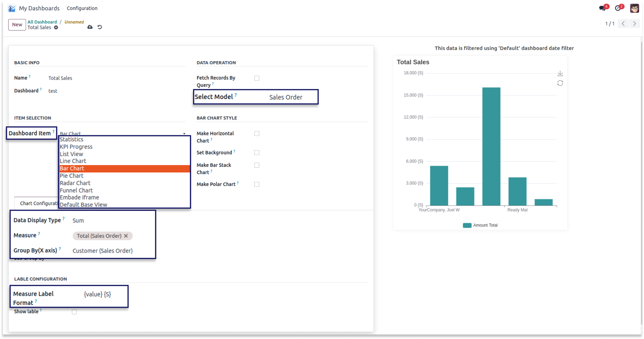Save changes with the cloud upload icon
This screenshot has width=644, height=339.
[x=89, y=27]
